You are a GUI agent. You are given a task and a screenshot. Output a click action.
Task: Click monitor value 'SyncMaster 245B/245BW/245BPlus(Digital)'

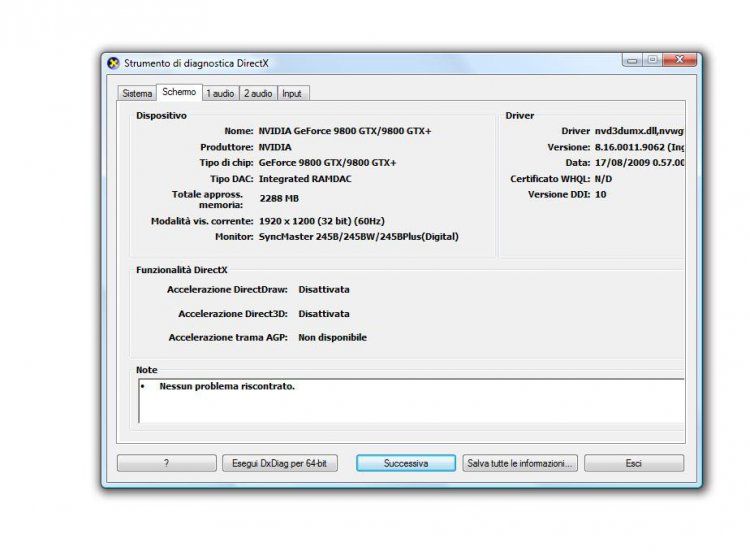[359, 237]
